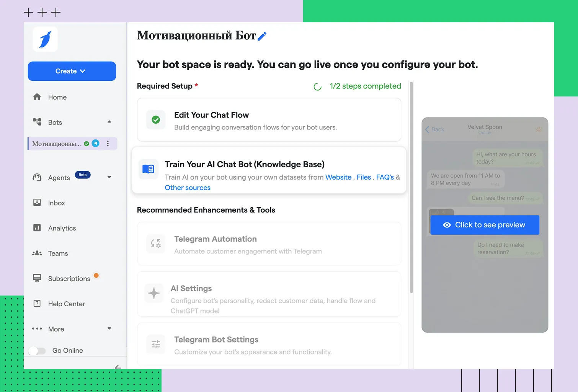Click the pencil icon to rename bot
This screenshot has width=578, height=392.
pyautogui.click(x=262, y=36)
